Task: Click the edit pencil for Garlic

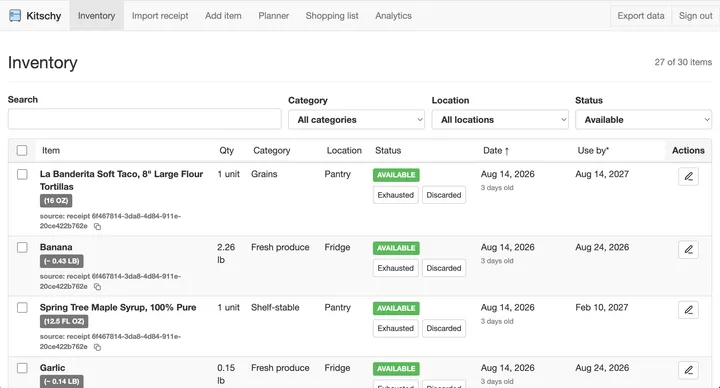Action: point(688,370)
